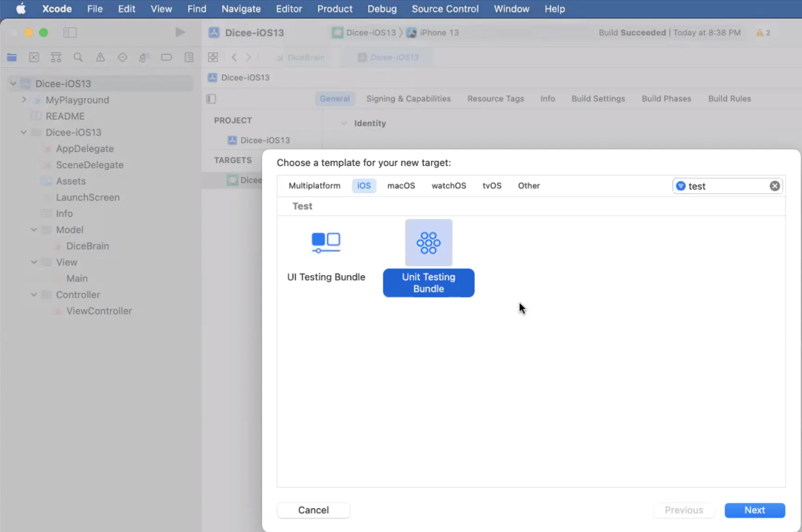Run the scheme with the play button
Screen dimensions: 802x532
tap(180, 32)
